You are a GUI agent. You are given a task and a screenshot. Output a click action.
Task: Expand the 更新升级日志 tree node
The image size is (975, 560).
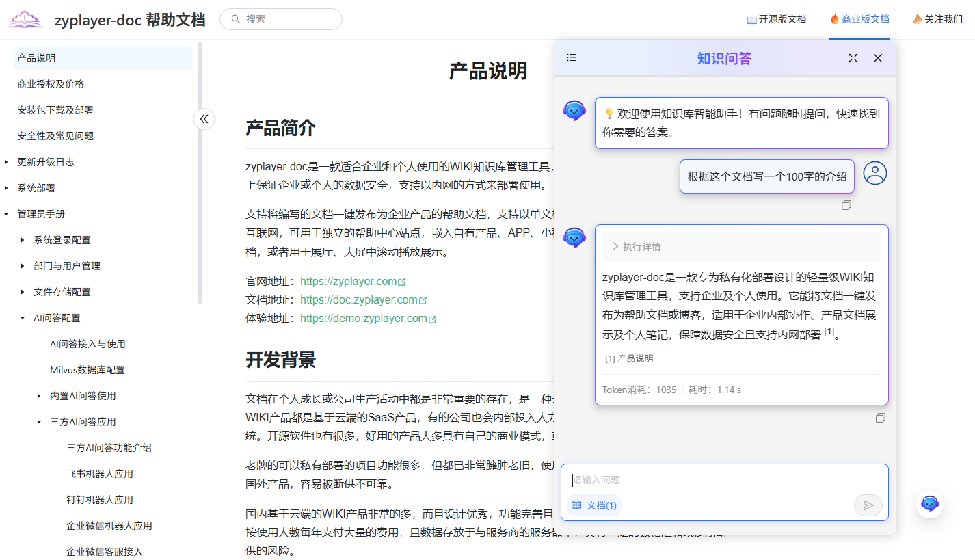6,162
